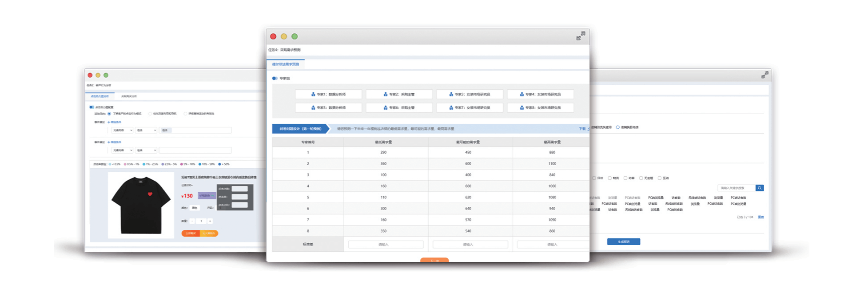Click the 问卷问题设计（第一轮预测） step label

pyautogui.click(x=300, y=129)
